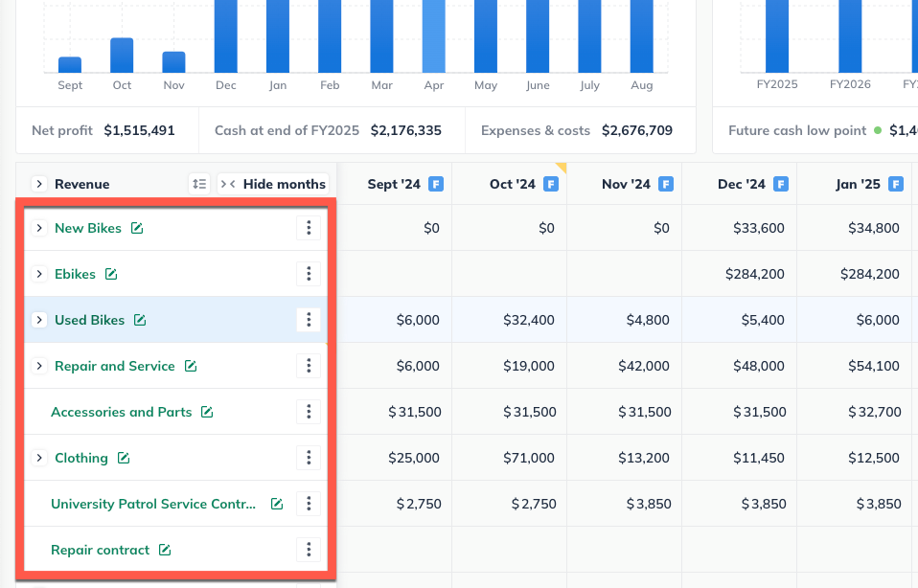Expand the New Bikes row
This screenshot has width=918, height=588.
pyautogui.click(x=39, y=228)
